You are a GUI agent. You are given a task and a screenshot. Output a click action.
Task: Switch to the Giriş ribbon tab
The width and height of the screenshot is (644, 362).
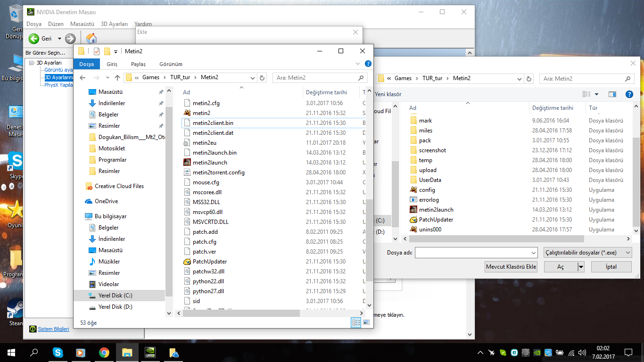112,64
